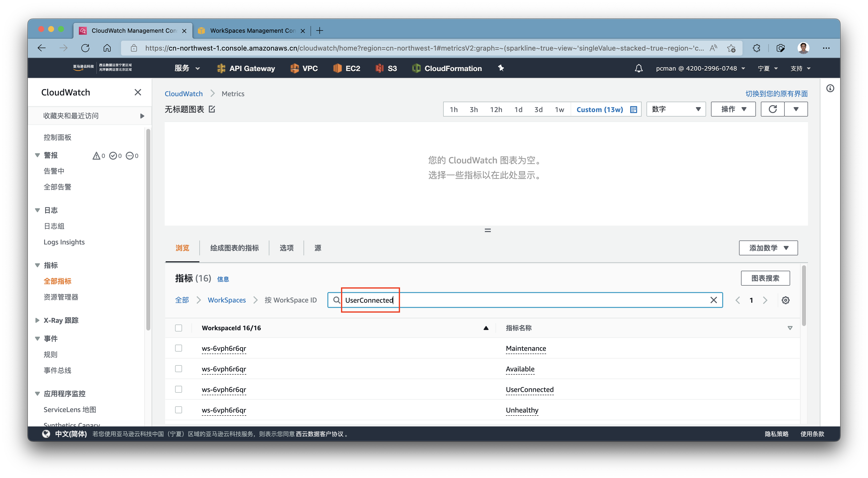Open the CloudFormation service shortcut
Screen dimensions: 868x478
447,68
